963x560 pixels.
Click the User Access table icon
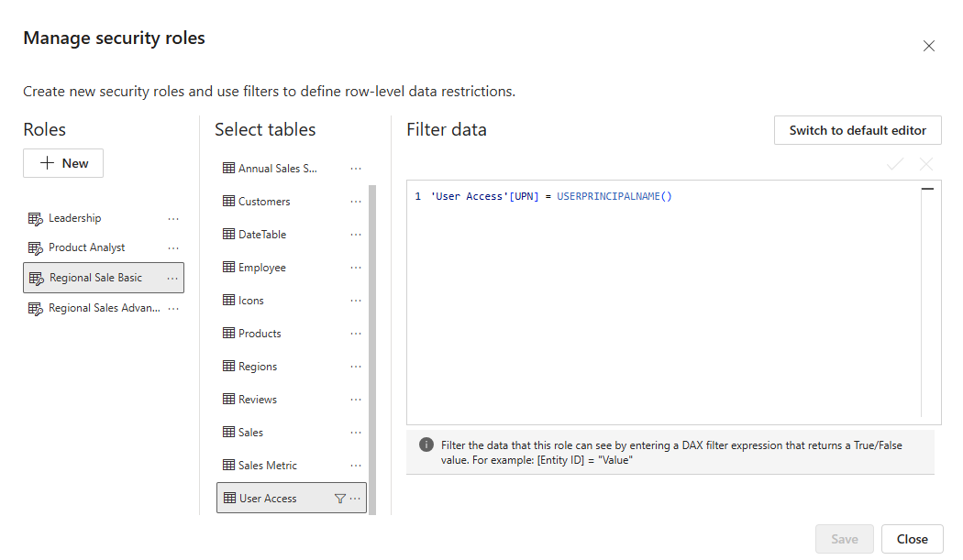[x=229, y=498]
